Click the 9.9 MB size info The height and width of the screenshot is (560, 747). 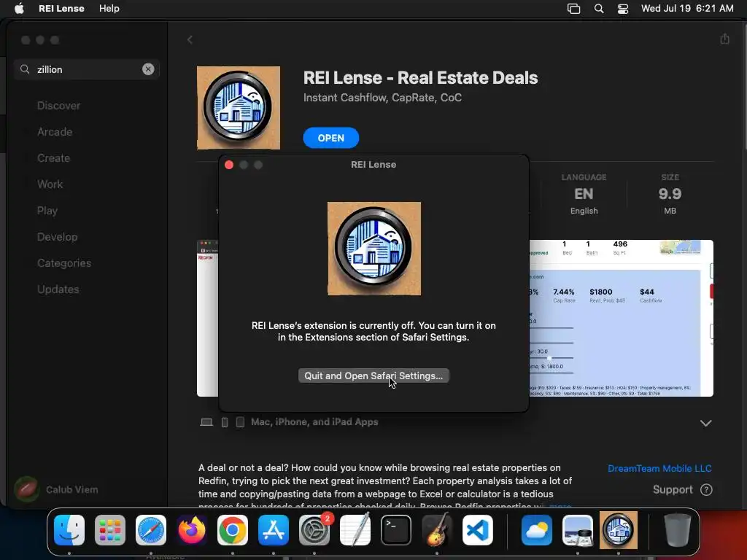point(670,194)
